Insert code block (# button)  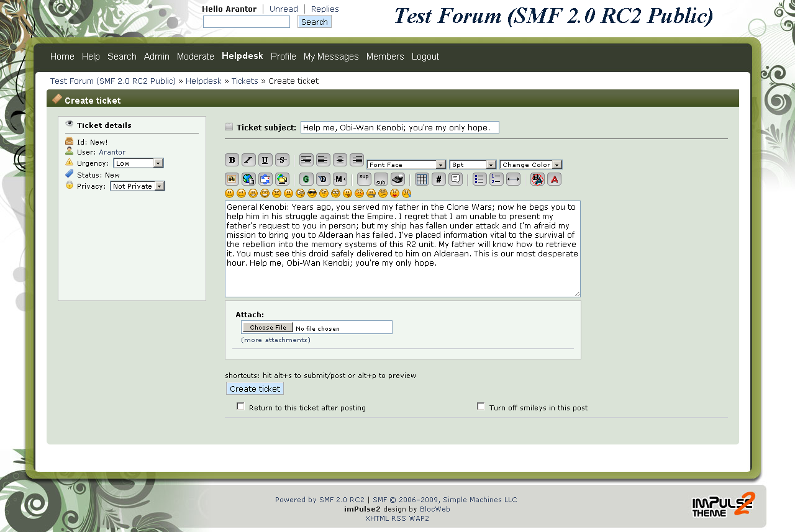[438, 179]
